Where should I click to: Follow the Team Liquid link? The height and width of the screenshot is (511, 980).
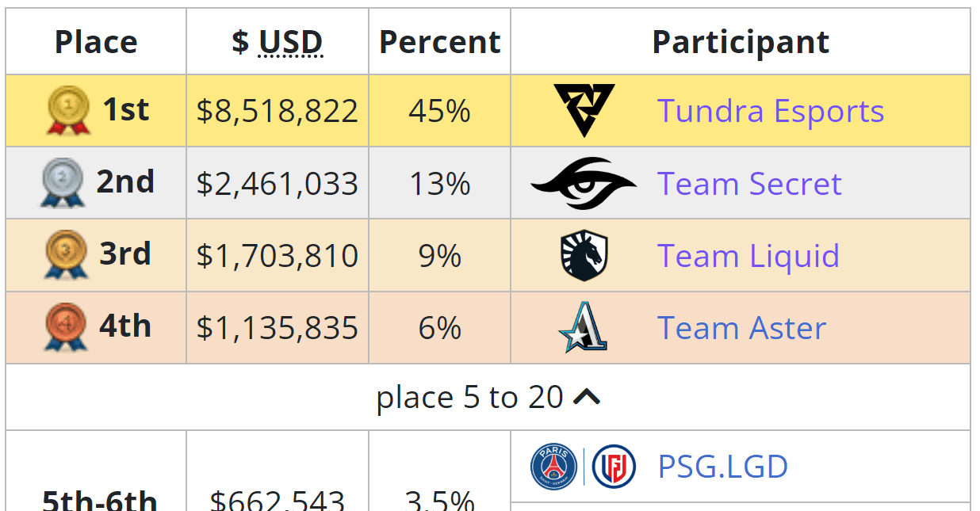coord(748,256)
